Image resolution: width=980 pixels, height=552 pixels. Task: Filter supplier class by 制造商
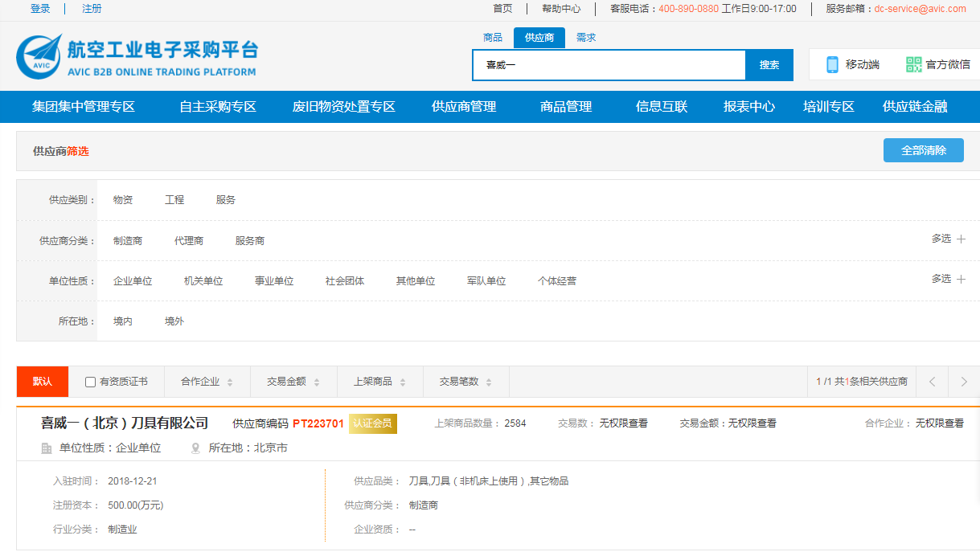pos(128,241)
